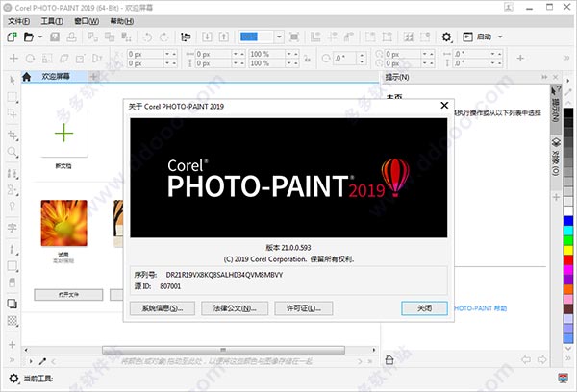Open the PHOTO-PAINT help link

[481, 308]
